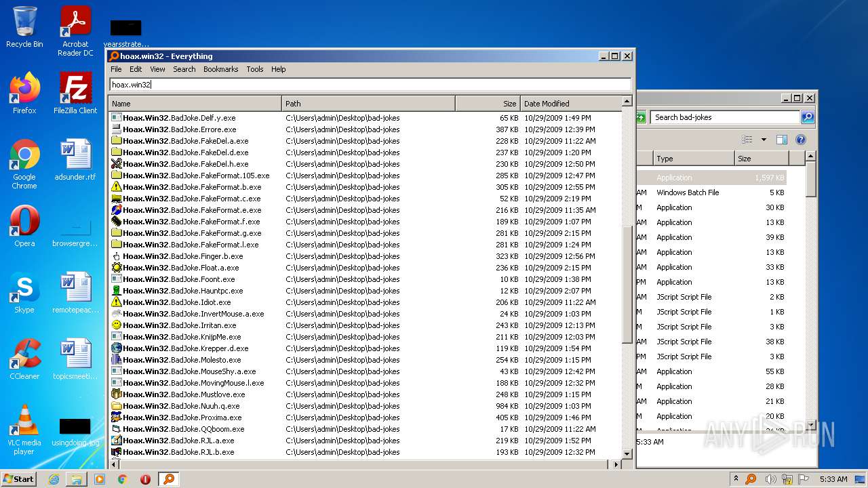Screen dimensions: 868x488
Task: Launch Firefox from the desktop
Action: [24, 94]
